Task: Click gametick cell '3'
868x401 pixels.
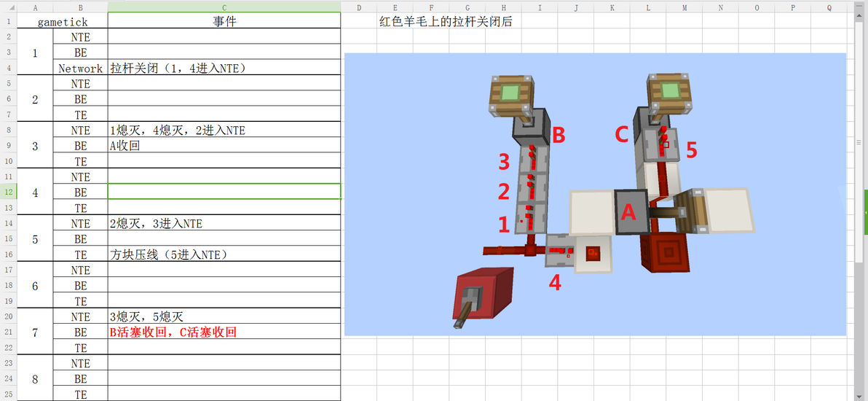Action: point(36,145)
